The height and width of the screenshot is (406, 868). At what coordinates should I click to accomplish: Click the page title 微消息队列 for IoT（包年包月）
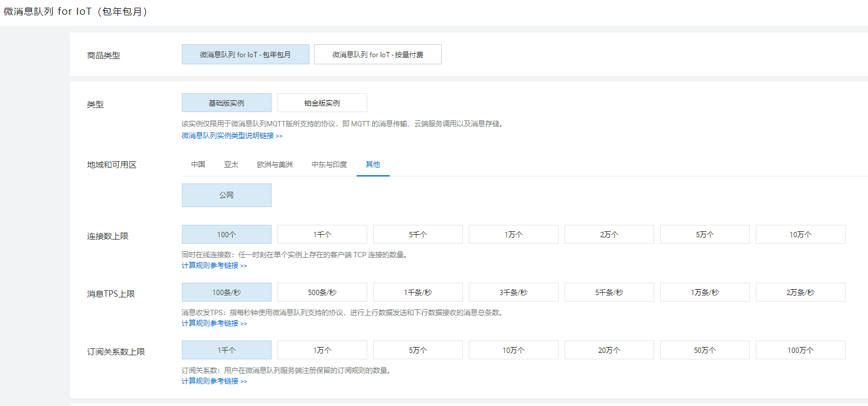coord(76,12)
